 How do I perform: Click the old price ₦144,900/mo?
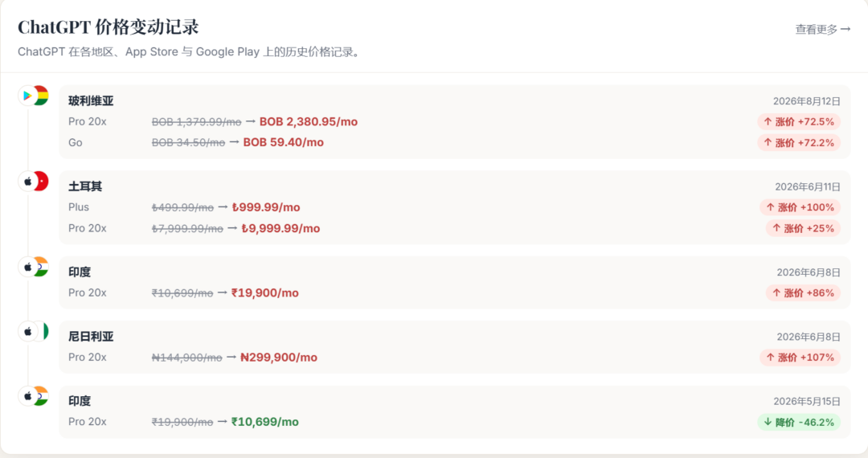coord(186,358)
